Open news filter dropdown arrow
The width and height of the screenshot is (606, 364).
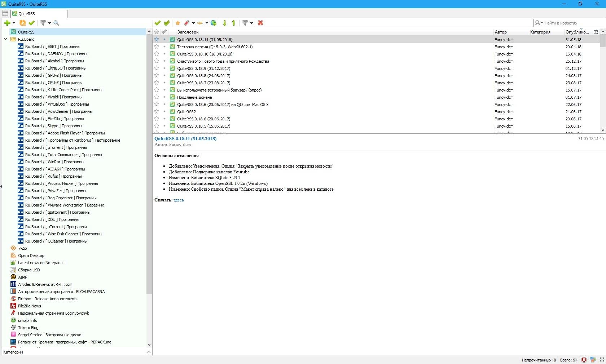251,23
